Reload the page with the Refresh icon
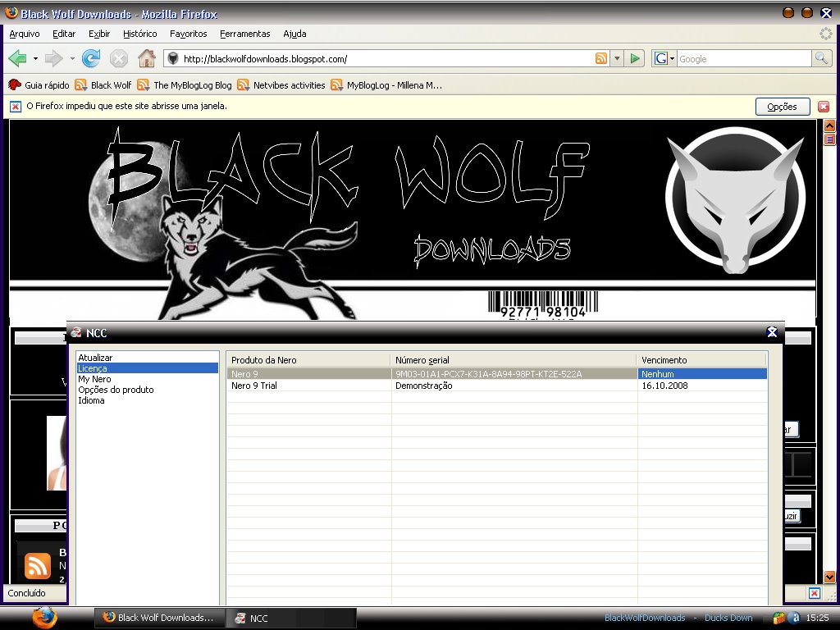840x630 pixels. [91, 58]
